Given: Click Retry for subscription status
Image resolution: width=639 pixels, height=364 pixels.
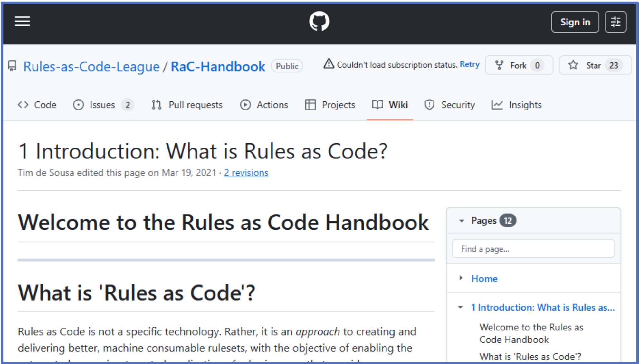Looking at the screenshot, I should (x=470, y=64).
